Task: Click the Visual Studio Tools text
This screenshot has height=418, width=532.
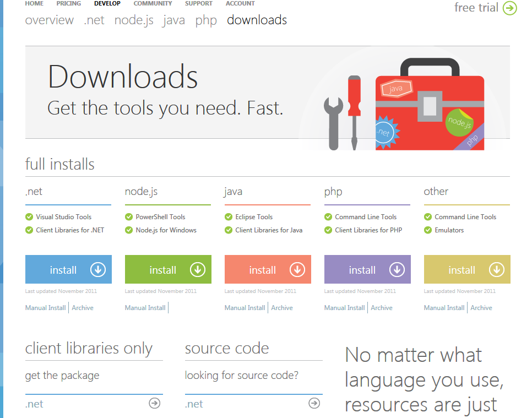Action: (64, 217)
